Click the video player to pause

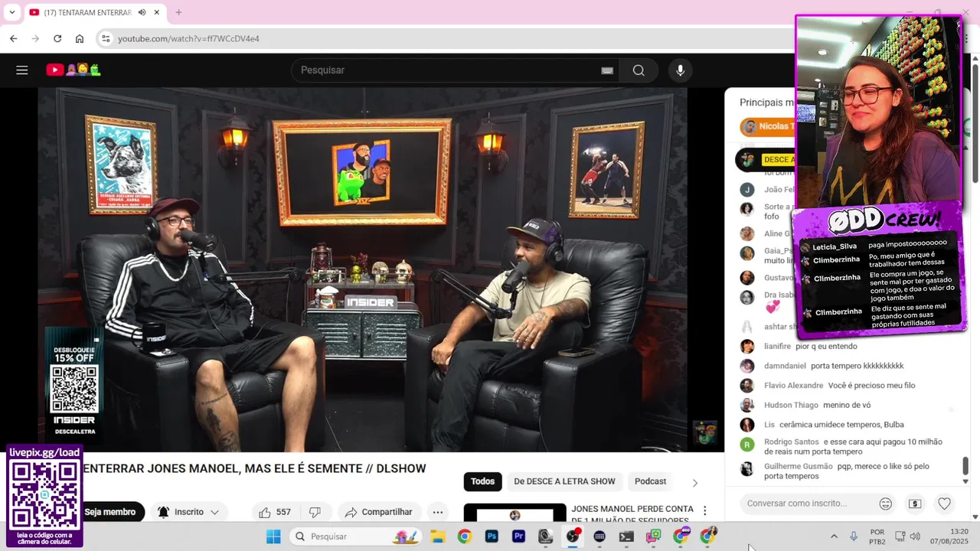pyautogui.click(x=362, y=269)
